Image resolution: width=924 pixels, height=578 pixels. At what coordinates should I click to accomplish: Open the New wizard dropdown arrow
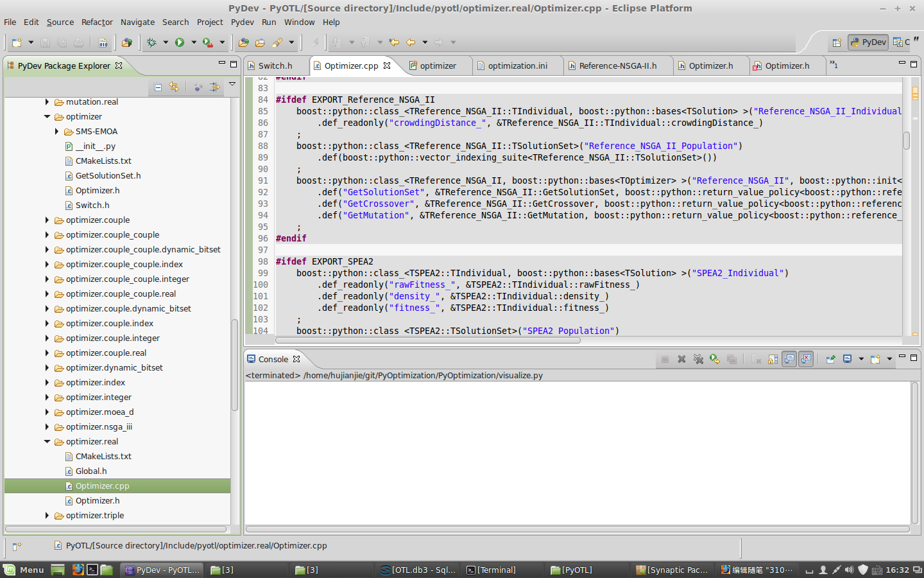pyautogui.click(x=30, y=42)
